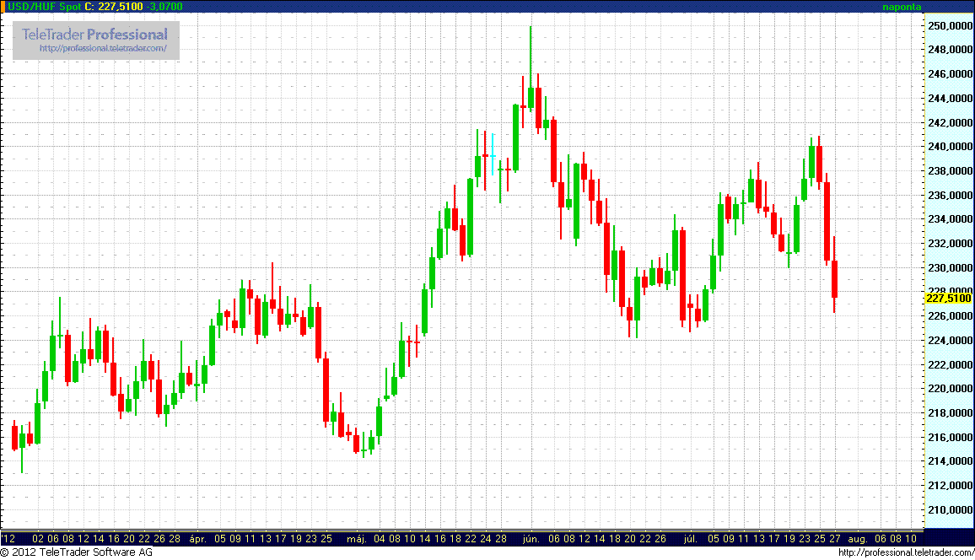Click the 'jún.' month on the time axis
This screenshot has height=560, width=975.
coord(531,538)
